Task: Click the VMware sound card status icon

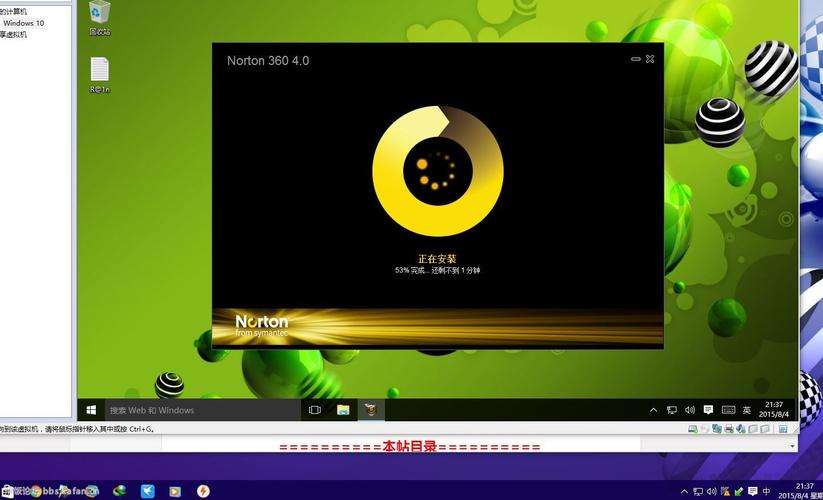Action: pos(741,429)
